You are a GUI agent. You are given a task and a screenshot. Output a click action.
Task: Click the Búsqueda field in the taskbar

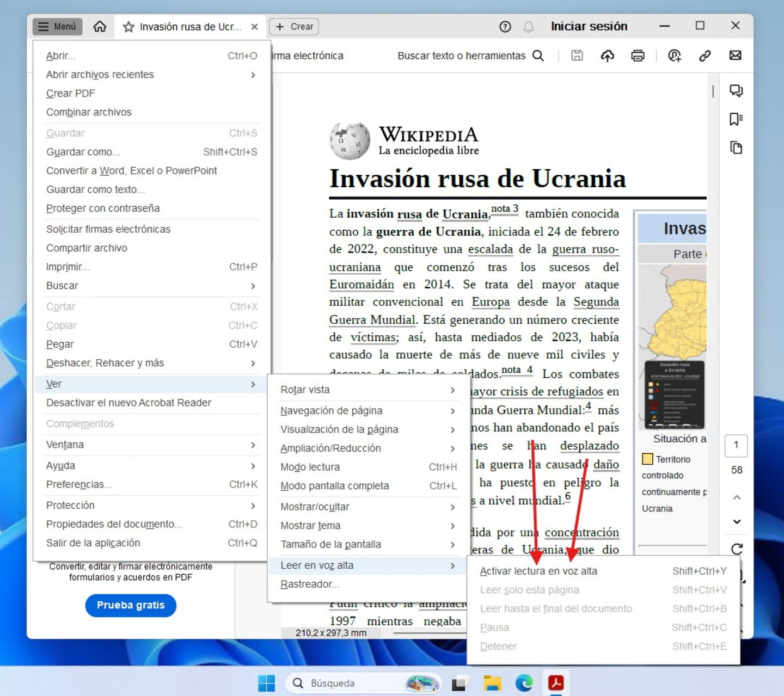coord(363,683)
